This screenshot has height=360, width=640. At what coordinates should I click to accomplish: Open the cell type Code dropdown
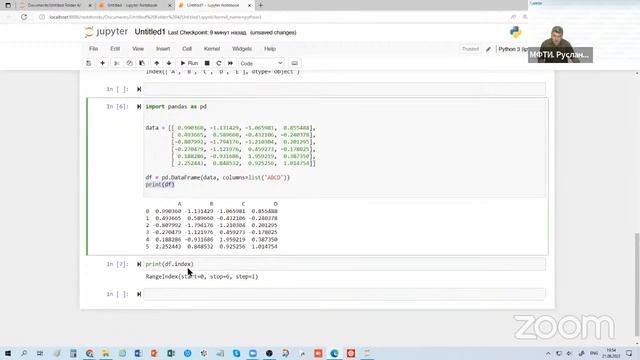click(261, 63)
